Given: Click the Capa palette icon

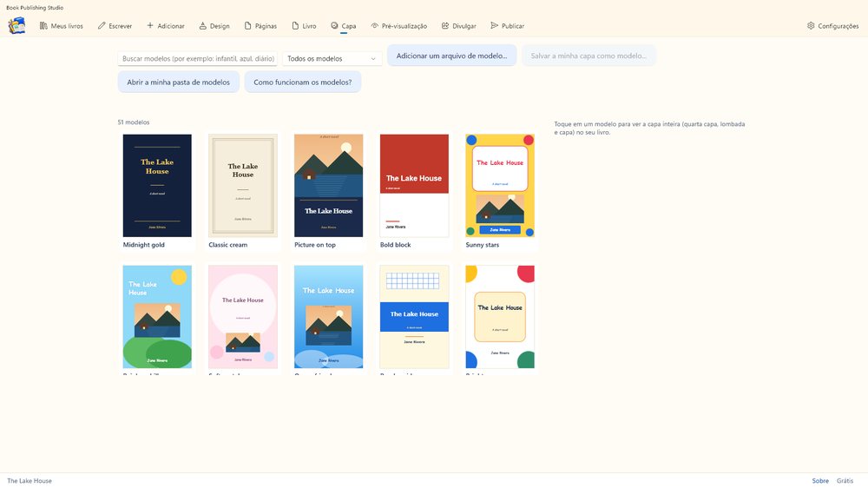Looking at the screenshot, I should [x=334, y=25].
